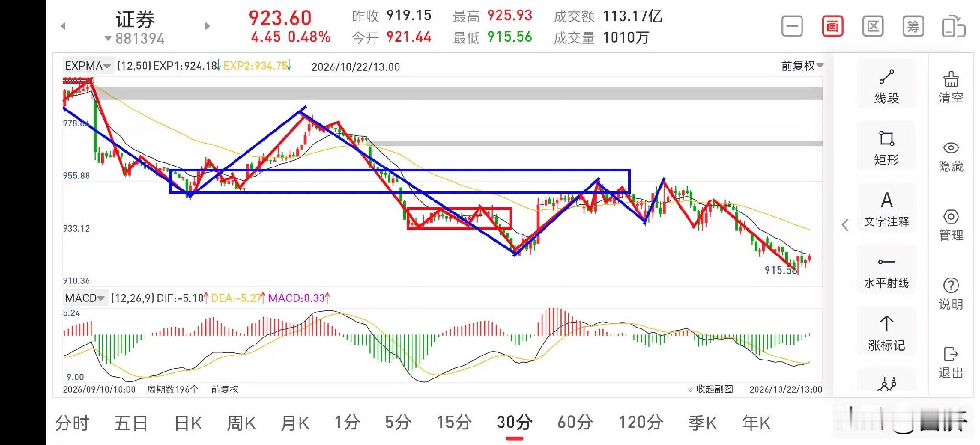Screen dimensions: 980x445
Task: Select the line segment (线段) drawing tool
Action: point(887,85)
